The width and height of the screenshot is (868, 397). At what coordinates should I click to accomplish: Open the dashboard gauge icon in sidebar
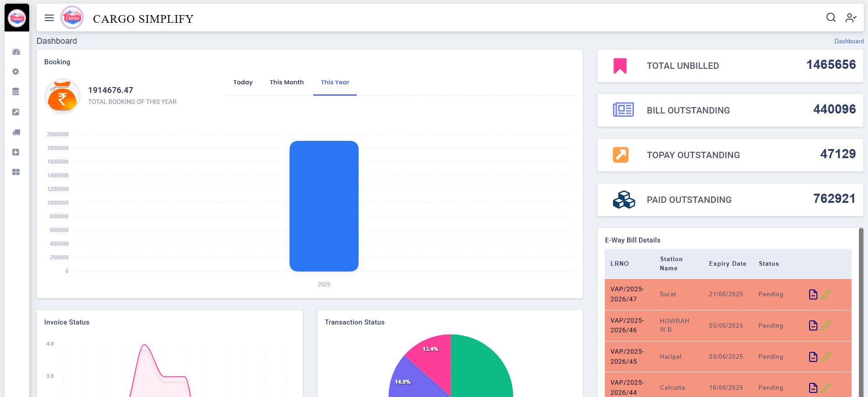[16, 52]
